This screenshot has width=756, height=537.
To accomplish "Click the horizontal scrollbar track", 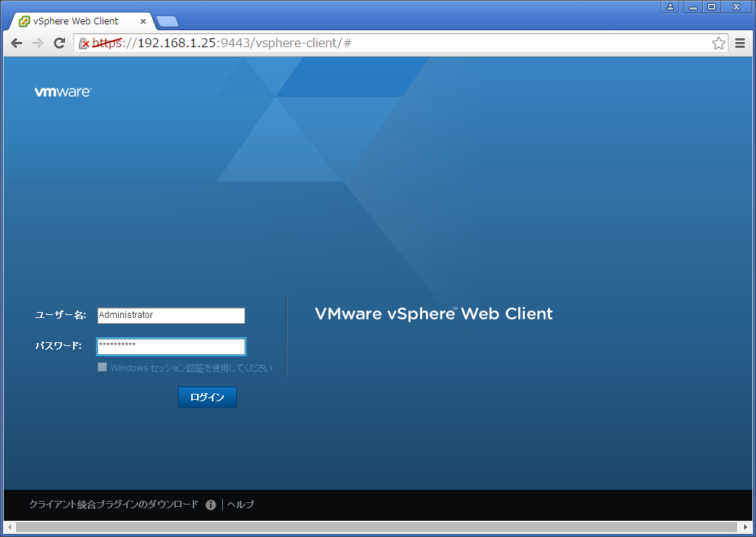I will point(376,527).
